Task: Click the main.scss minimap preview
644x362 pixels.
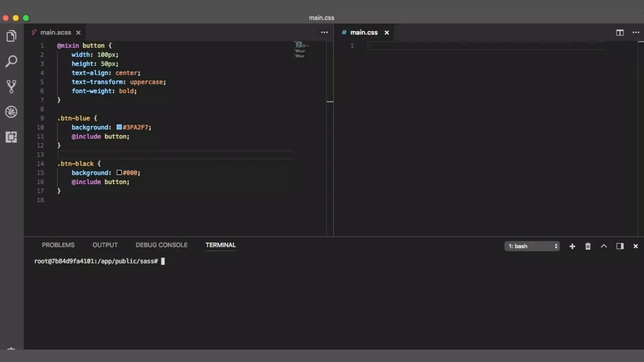Action: coord(301,50)
